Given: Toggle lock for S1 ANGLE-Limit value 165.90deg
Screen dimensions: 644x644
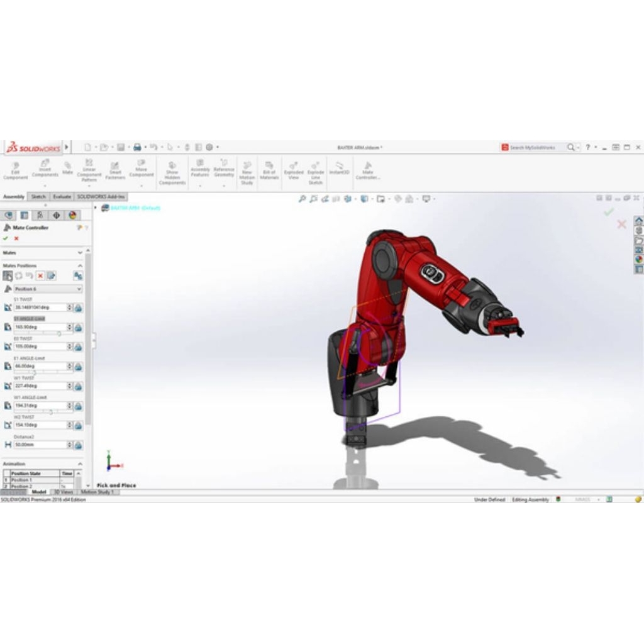Looking at the screenshot, I should pos(78,327).
